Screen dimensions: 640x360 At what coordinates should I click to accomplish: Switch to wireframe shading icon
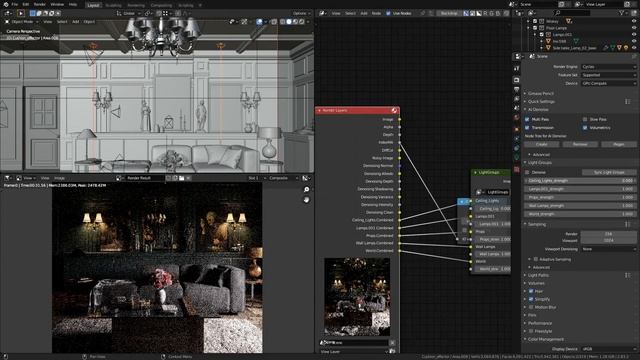point(282,22)
